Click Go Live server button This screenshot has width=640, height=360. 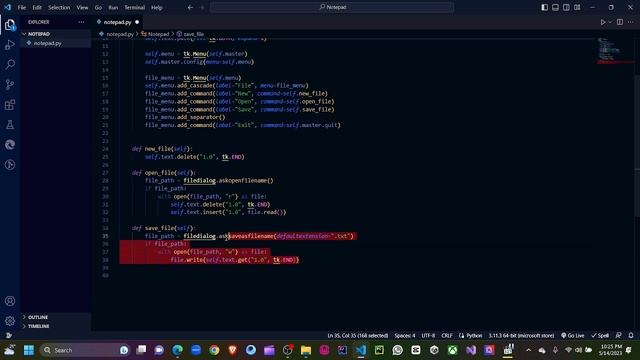(573, 336)
